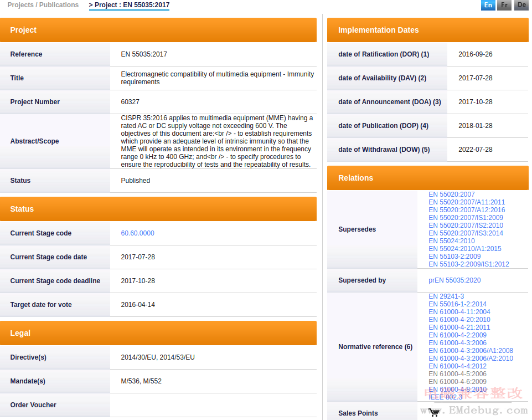532x420 pixels.
Task: Open superseded standard EN 55020:2007
Action: (452, 194)
